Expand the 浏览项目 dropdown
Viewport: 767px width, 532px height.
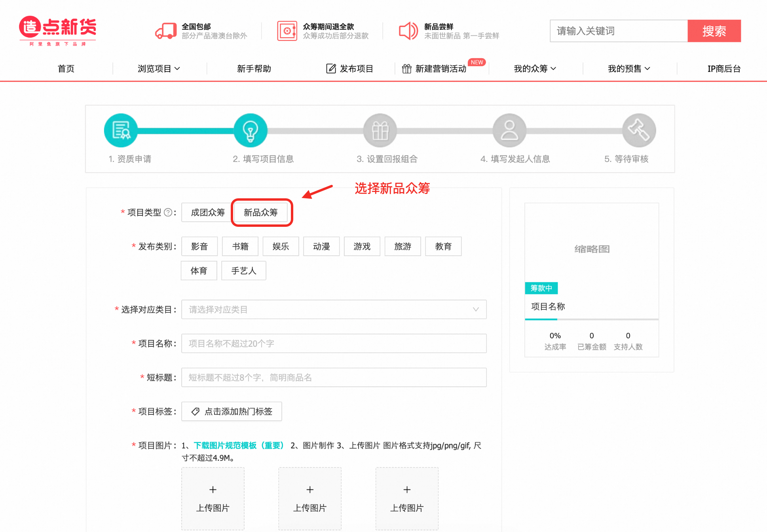pos(159,68)
